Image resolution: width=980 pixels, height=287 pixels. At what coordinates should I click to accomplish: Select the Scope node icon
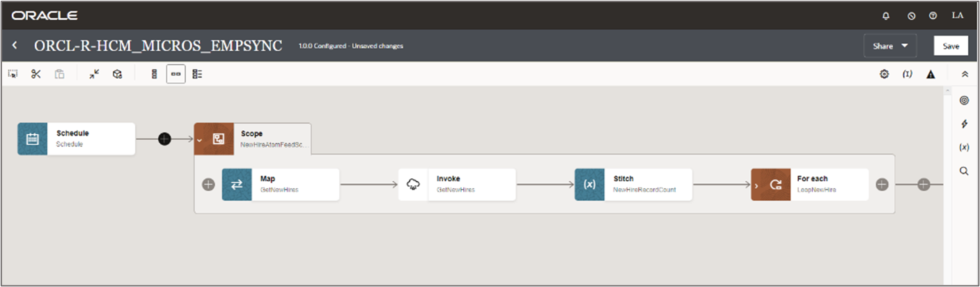point(218,139)
